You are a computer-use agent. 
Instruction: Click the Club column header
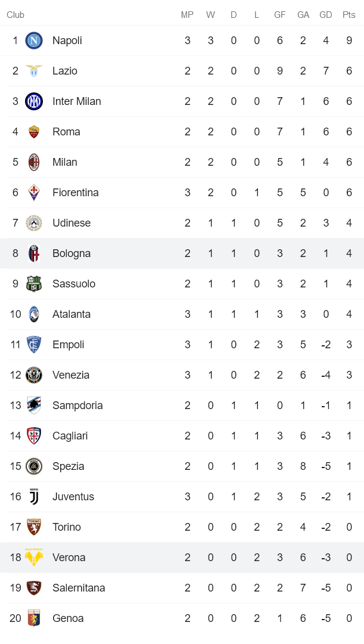coord(15,15)
